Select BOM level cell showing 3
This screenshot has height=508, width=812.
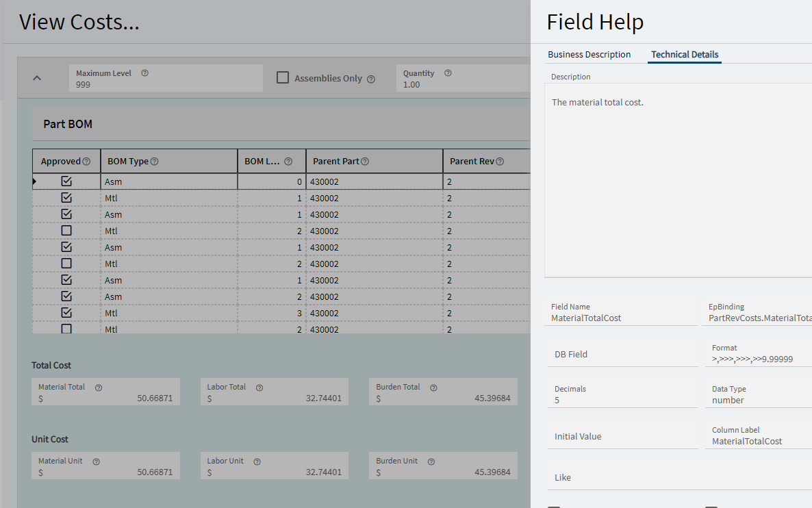[x=272, y=314]
